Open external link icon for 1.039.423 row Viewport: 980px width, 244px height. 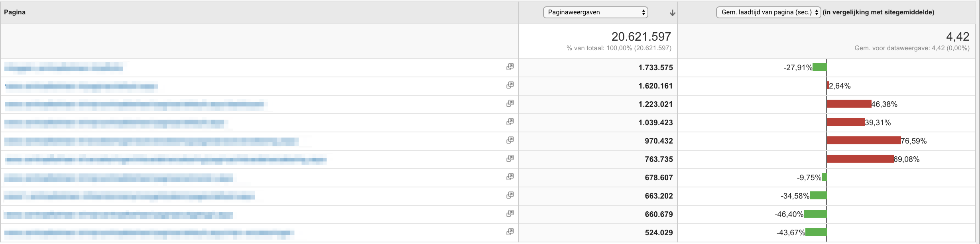tap(510, 122)
